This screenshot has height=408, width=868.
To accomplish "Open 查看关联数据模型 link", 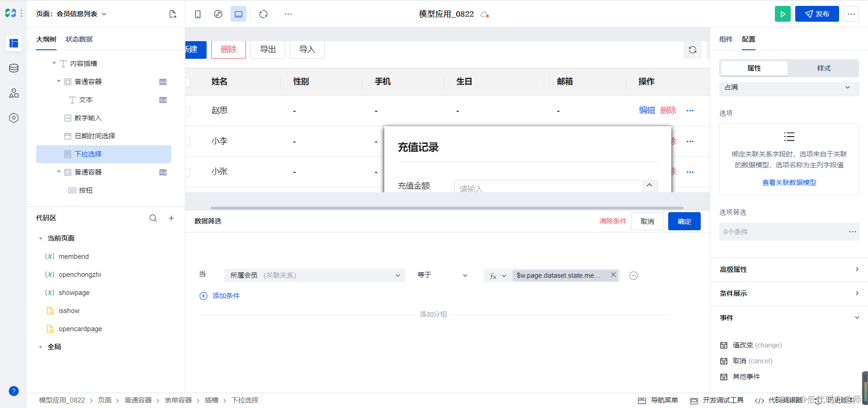I will (789, 183).
